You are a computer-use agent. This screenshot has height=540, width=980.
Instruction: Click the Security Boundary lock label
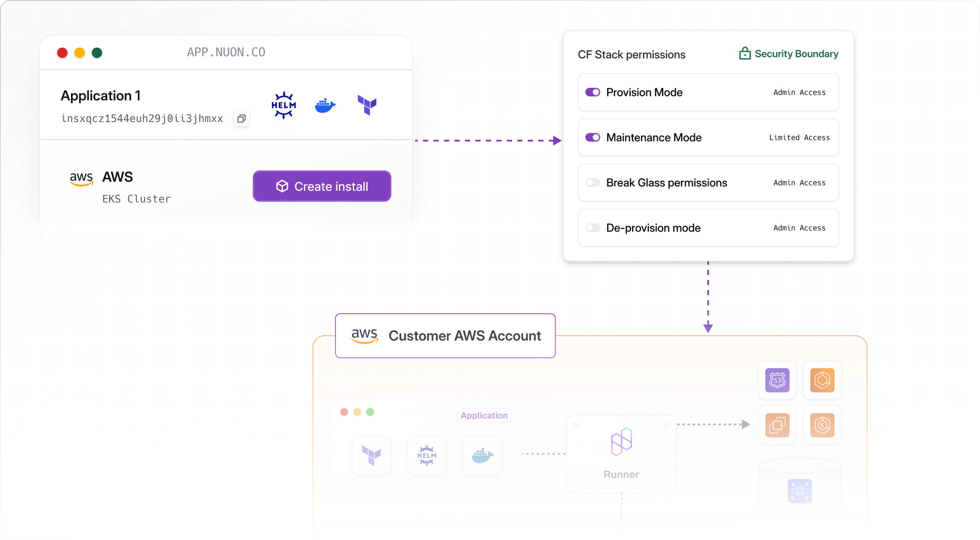[x=789, y=54]
